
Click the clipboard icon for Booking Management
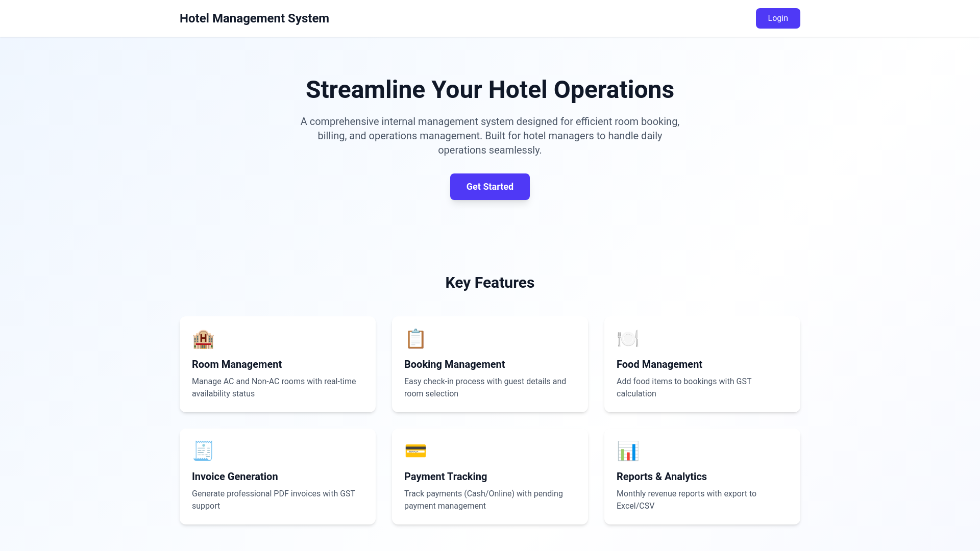pyautogui.click(x=415, y=339)
